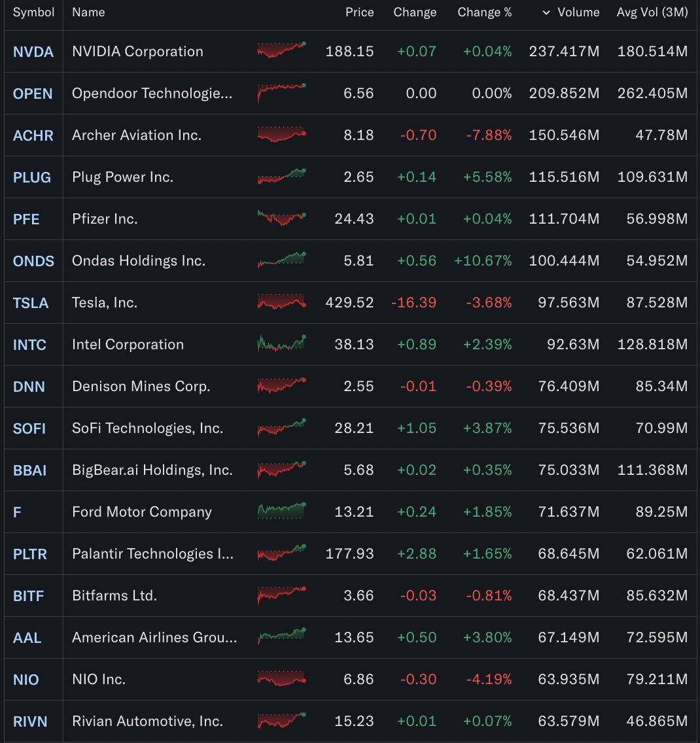View the Intel Corporation sparkline chart

pos(281,343)
